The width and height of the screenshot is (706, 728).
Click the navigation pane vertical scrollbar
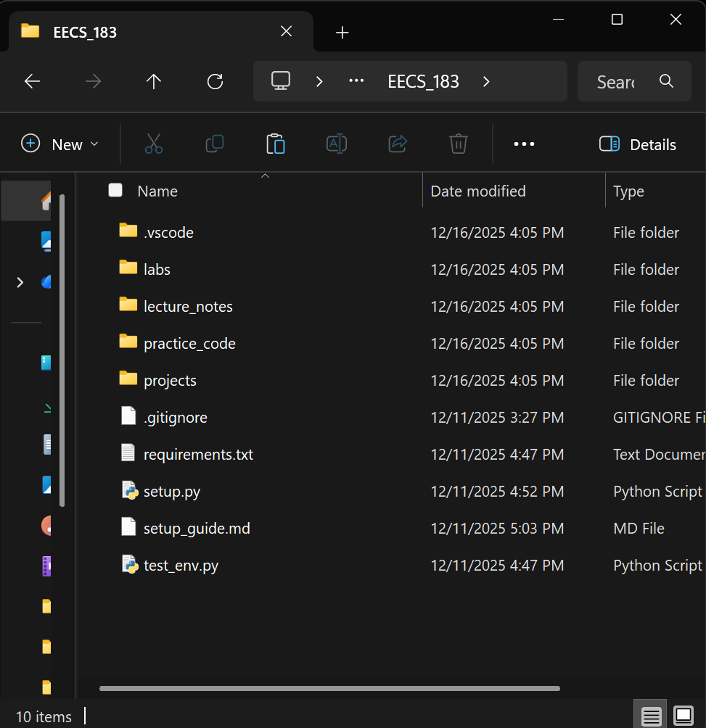pos(62,350)
